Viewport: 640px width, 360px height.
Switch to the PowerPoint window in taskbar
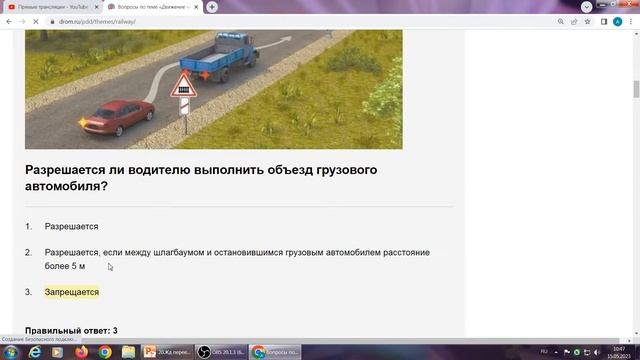167,352
